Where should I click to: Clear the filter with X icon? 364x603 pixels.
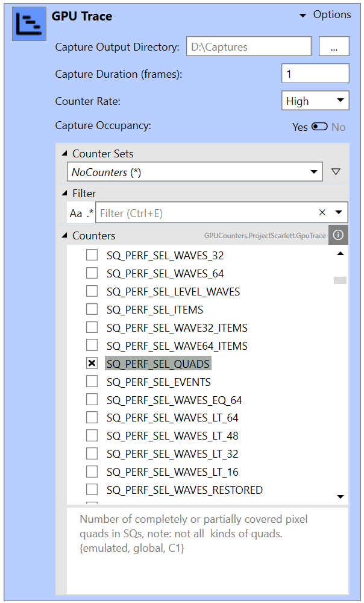pos(322,212)
